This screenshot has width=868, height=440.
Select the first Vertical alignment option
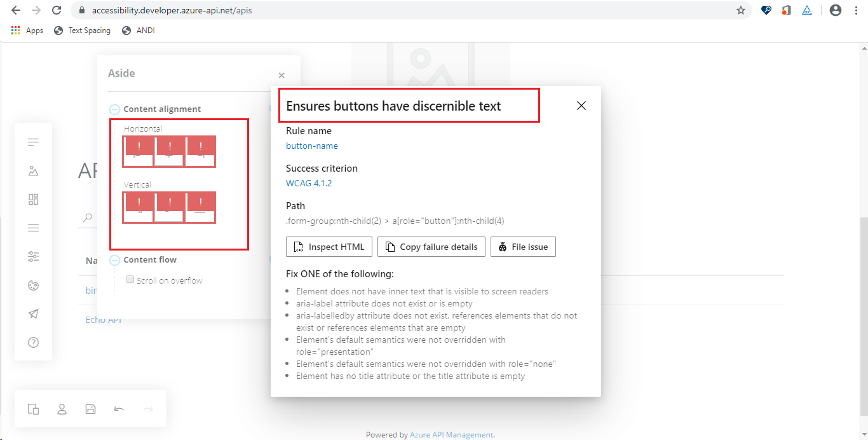tap(138, 207)
